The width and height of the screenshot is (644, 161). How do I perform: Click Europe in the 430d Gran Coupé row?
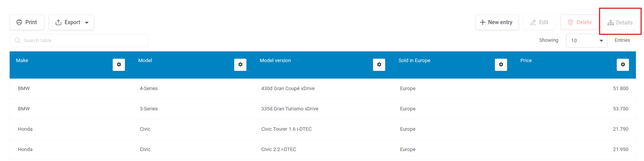coord(408,89)
